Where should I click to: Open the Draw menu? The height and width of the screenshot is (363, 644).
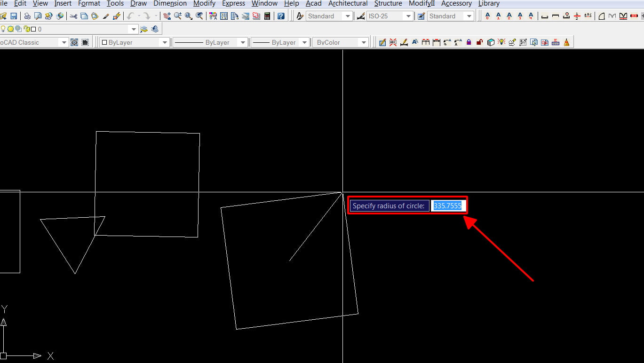click(x=138, y=3)
